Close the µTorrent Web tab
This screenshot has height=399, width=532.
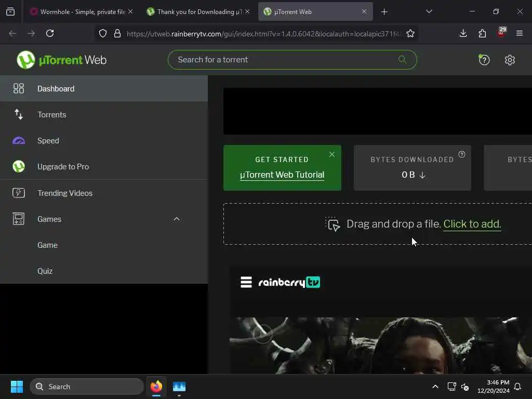(x=364, y=11)
